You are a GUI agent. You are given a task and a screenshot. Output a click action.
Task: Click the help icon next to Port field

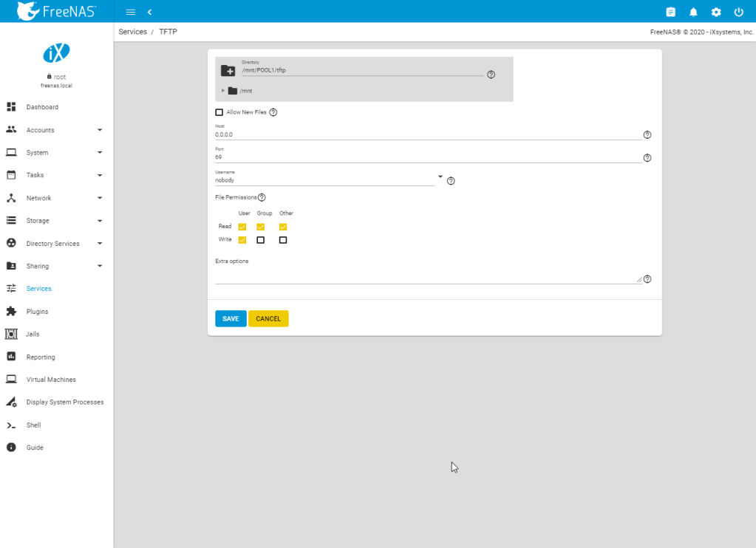(x=647, y=158)
